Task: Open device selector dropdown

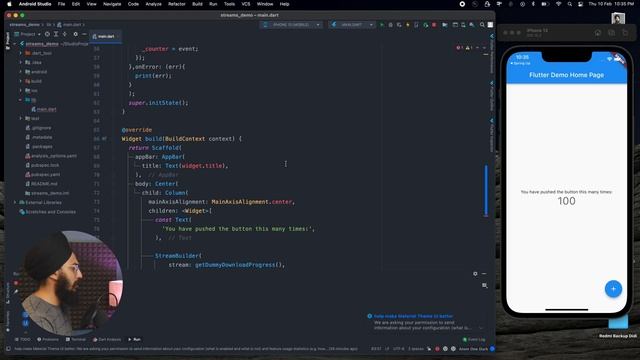Action: click(291, 25)
